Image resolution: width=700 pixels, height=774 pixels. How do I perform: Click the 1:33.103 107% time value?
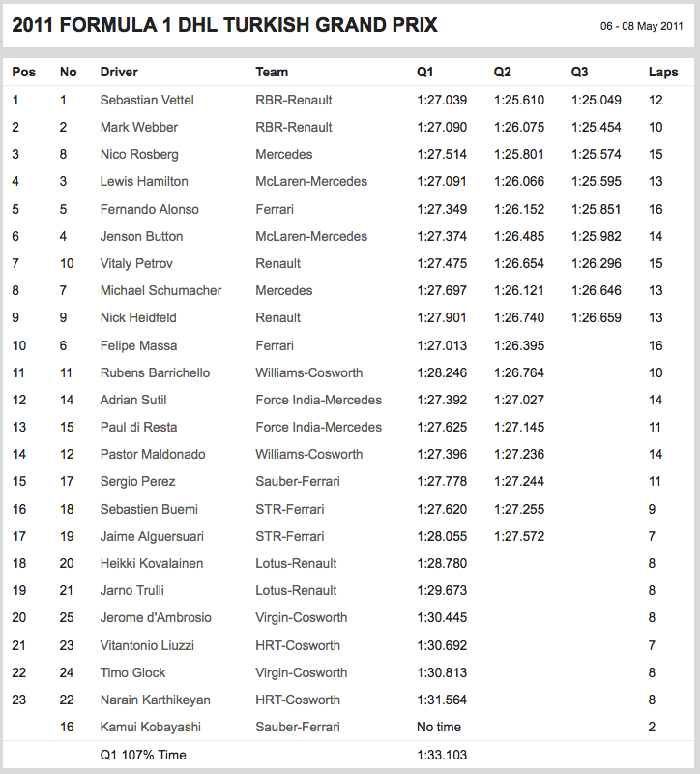tap(442, 755)
